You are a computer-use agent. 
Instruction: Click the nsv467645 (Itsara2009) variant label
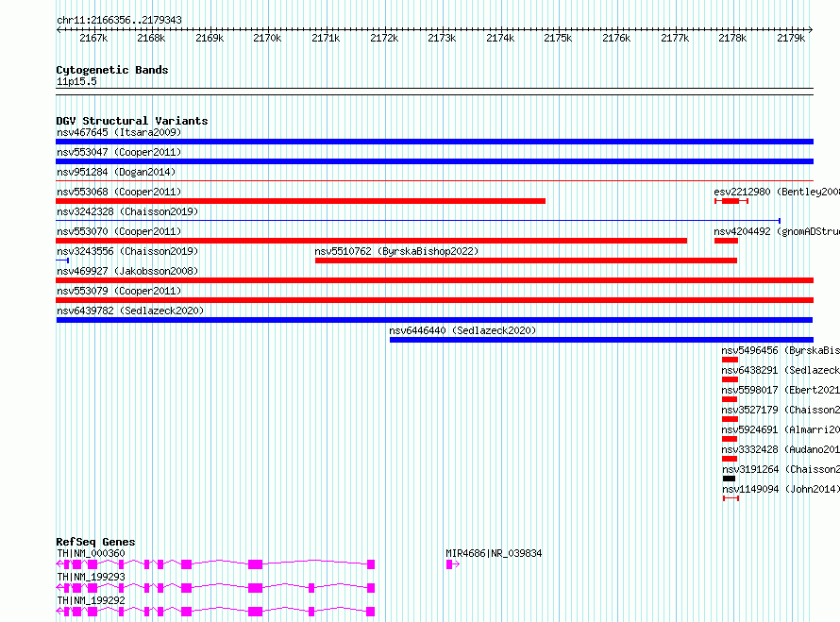point(119,132)
